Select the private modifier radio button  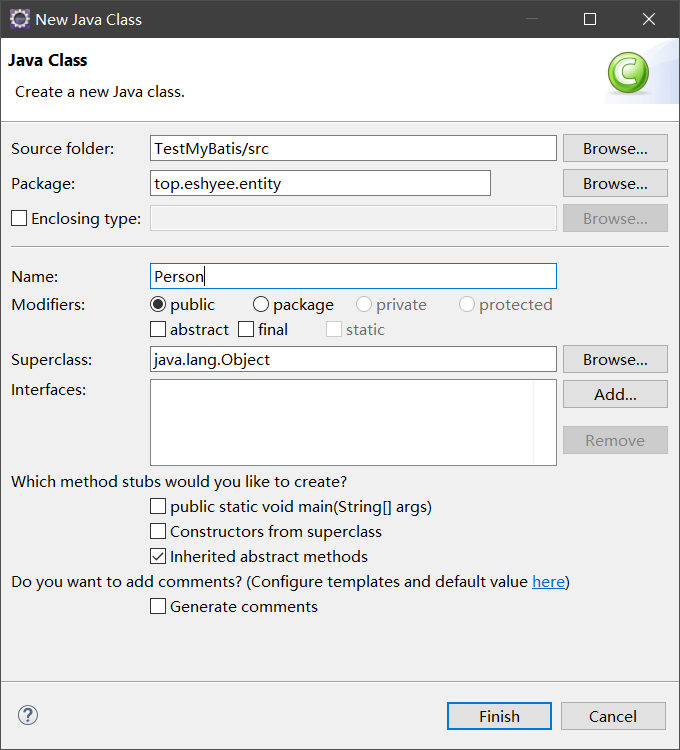[x=363, y=304]
